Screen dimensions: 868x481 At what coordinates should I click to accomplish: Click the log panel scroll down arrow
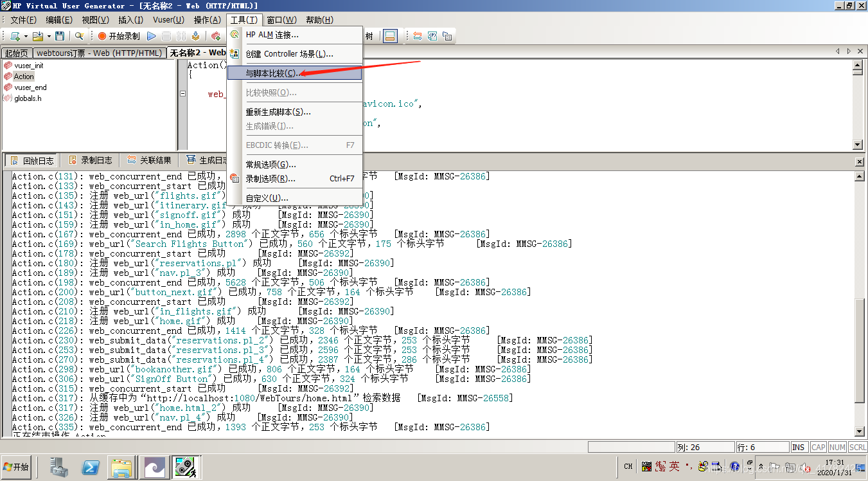[x=859, y=431]
